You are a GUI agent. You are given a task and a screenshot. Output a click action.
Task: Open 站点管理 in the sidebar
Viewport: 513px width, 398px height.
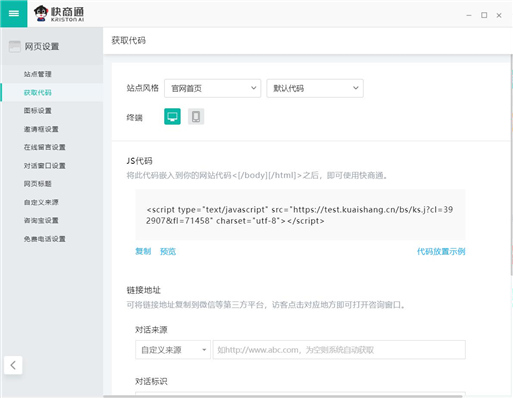38,74
